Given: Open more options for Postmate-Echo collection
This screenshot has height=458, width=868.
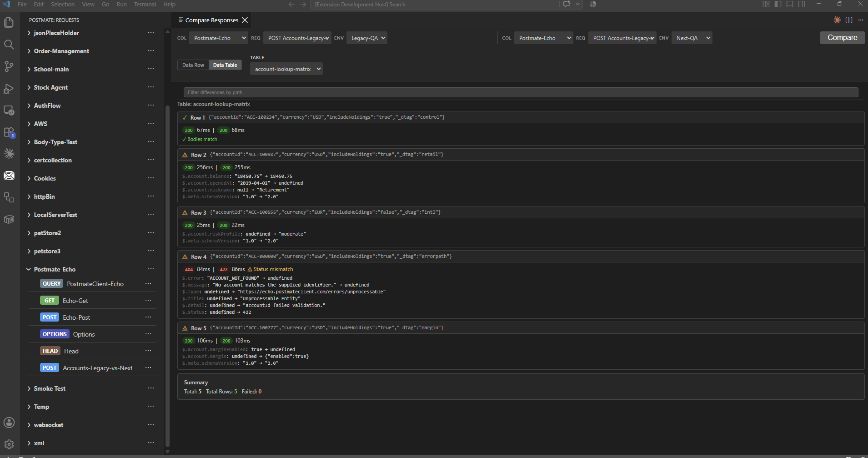Looking at the screenshot, I should (x=151, y=269).
